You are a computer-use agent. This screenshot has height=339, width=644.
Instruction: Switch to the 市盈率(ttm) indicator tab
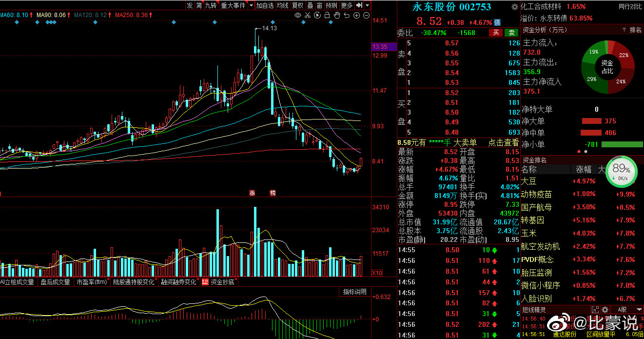pyautogui.click(x=91, y=282)
